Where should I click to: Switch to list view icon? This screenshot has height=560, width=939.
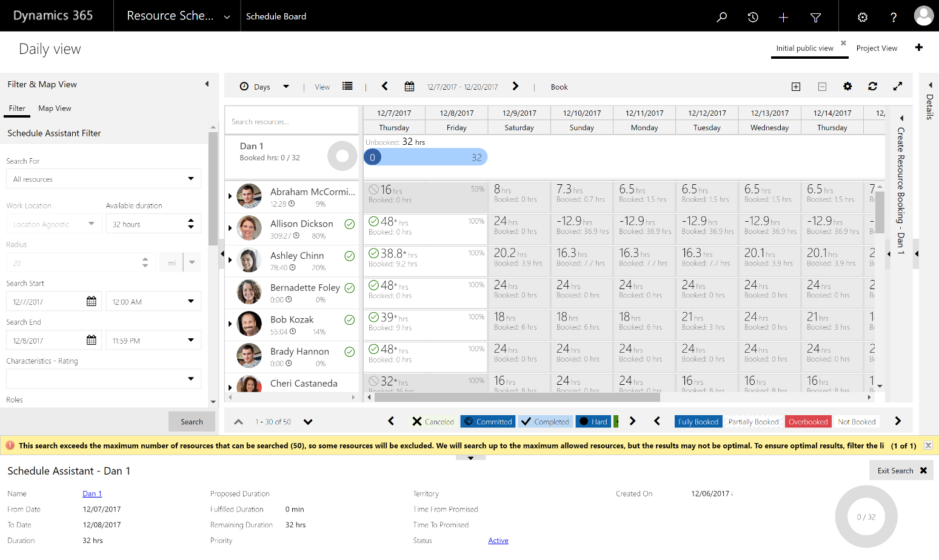tap(347, 87)
